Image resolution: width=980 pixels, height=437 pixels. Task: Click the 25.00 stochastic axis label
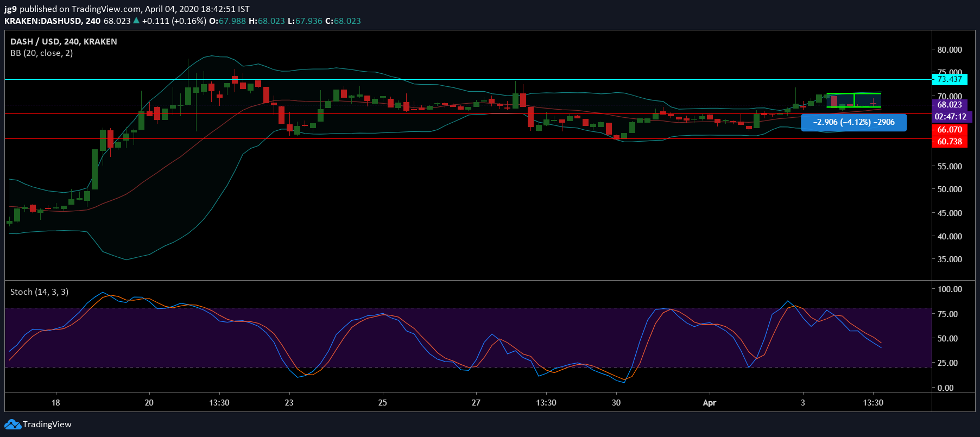(x=947, y=363)
